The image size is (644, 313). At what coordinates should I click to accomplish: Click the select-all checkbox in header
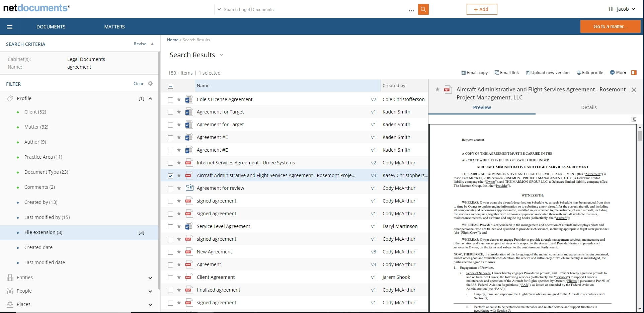(x=171, y=86)
